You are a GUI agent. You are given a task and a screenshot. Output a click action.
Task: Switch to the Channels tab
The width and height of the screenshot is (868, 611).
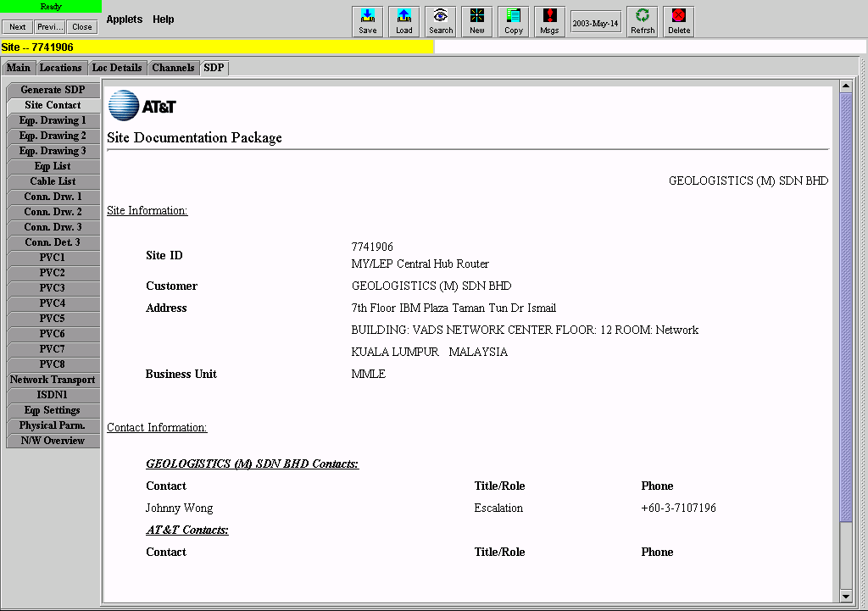(x=173, y=68)
